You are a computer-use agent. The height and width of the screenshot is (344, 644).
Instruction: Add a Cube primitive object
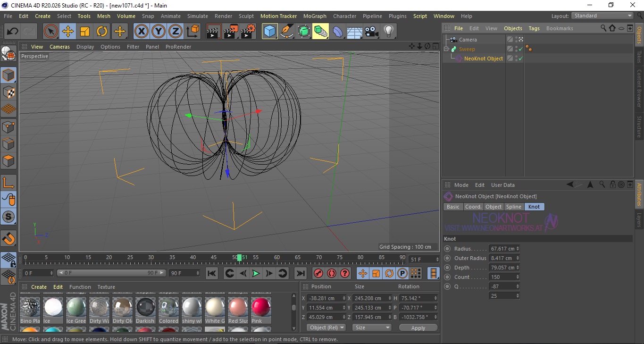[270, 32]
